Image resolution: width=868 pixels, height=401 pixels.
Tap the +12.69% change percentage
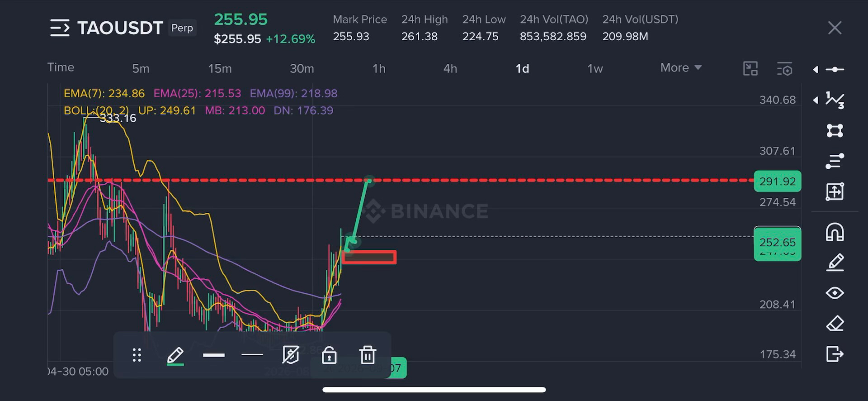[x=290, y=39]
